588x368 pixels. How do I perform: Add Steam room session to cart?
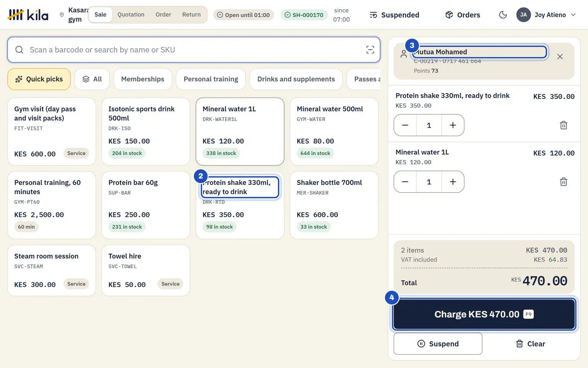[x=52, y=270]
